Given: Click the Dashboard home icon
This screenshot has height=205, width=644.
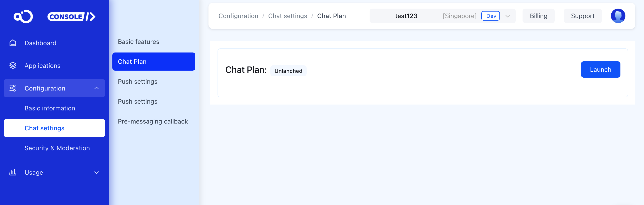Looking at the screenshot, I should click(x=13, y=43).
